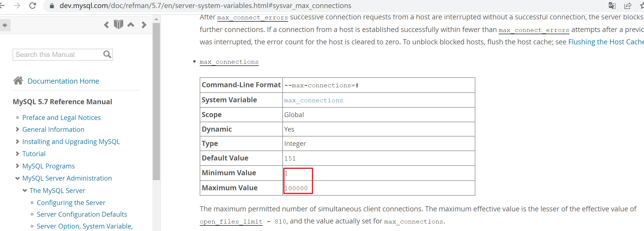Viewport: 644px width, 231px height.
Task: Expand the General Information section
Action: coord(17,129)
